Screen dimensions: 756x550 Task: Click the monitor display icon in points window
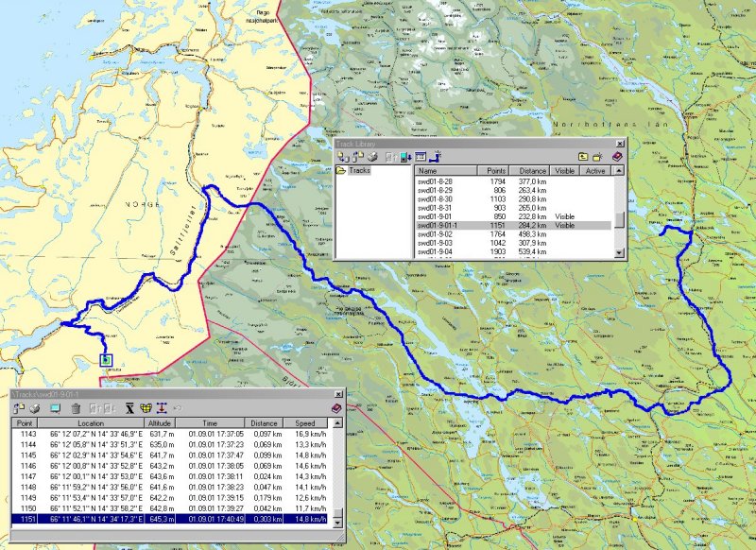tap(55, 407)
